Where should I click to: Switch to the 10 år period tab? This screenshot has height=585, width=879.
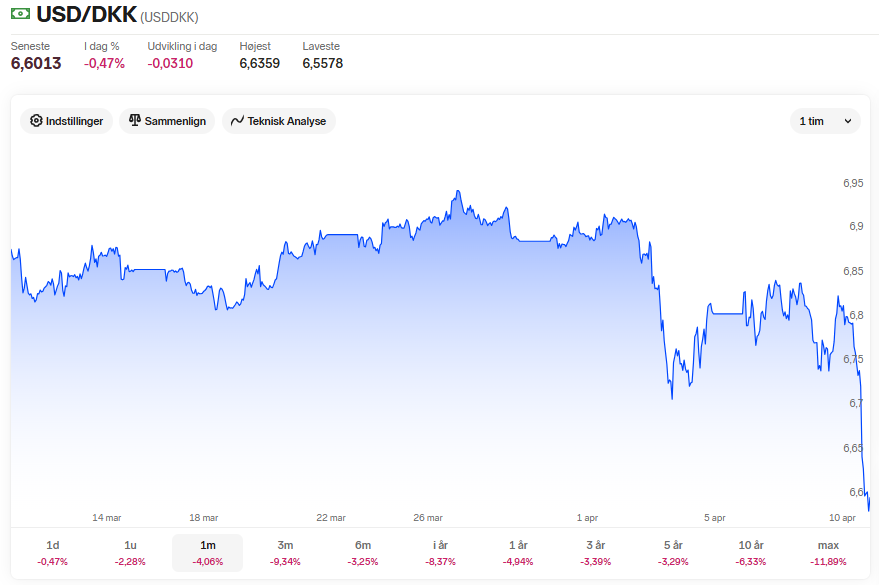pos(751,552)
